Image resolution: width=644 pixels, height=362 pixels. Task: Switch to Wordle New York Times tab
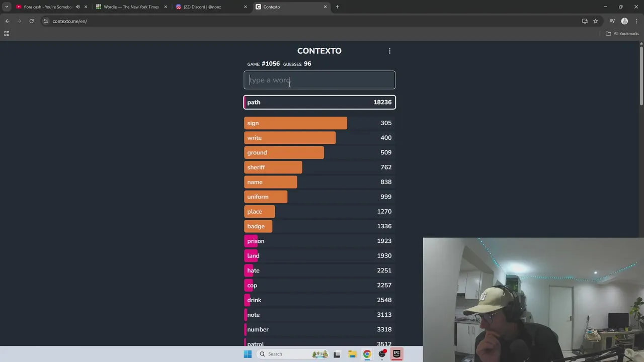(131, 7)
